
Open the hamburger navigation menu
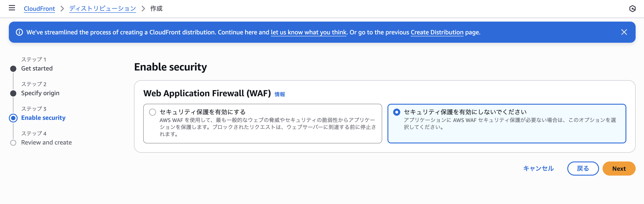pyautogui.click(x=12, y=8)
